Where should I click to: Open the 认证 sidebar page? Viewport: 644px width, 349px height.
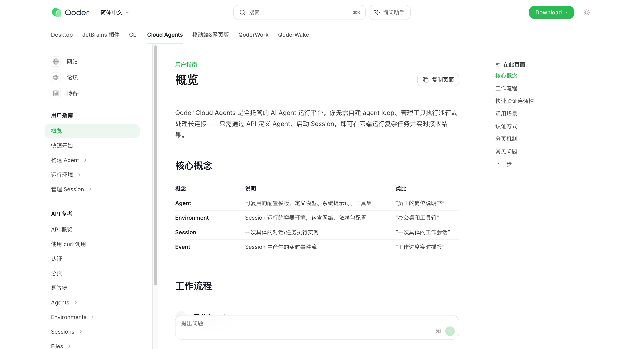click(x=57, y=259)
